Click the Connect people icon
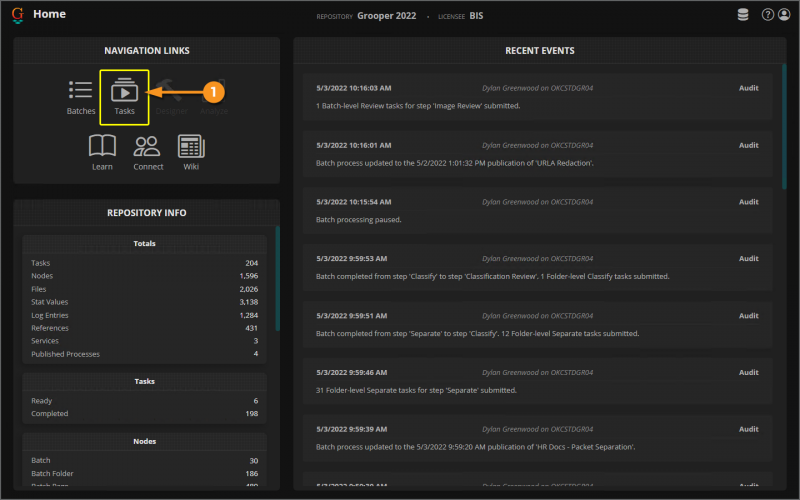Image resolution: width=800 pixels, height=500 pixels. click(148, 152)
